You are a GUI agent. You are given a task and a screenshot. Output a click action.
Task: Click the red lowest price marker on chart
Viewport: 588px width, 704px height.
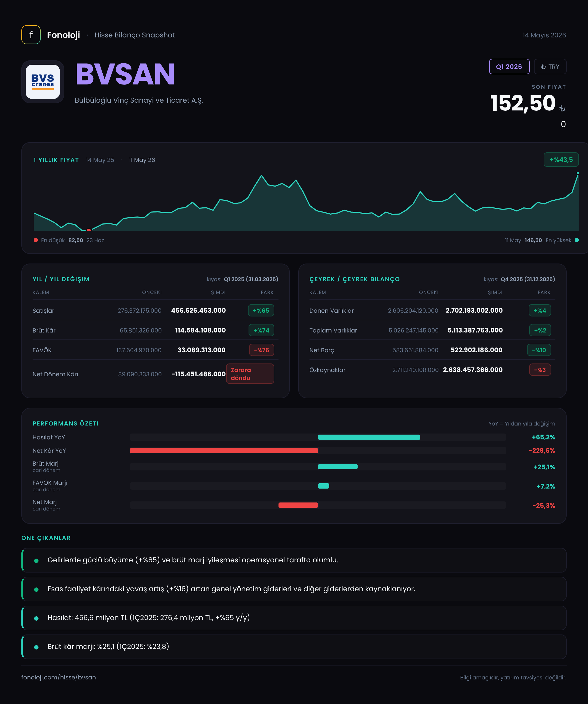coord(89,230)
